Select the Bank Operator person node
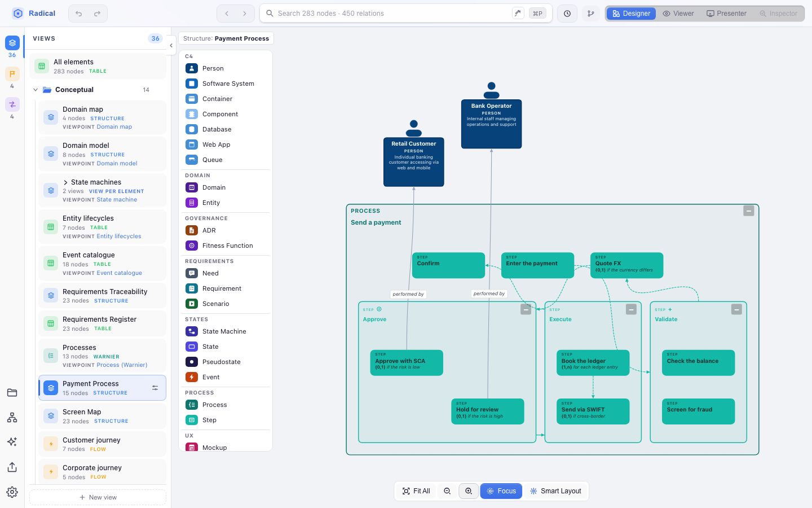812x508 pixels. point(492,124)
